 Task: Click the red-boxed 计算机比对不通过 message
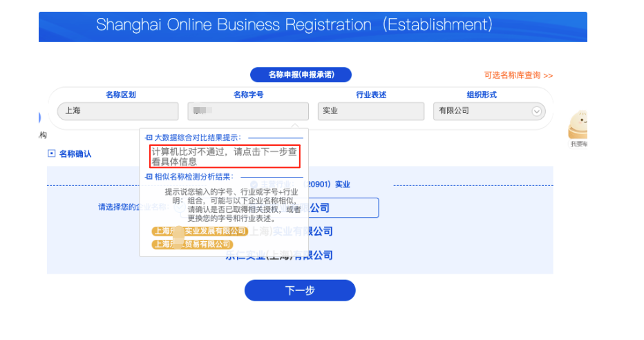click(x=225, y=156)
